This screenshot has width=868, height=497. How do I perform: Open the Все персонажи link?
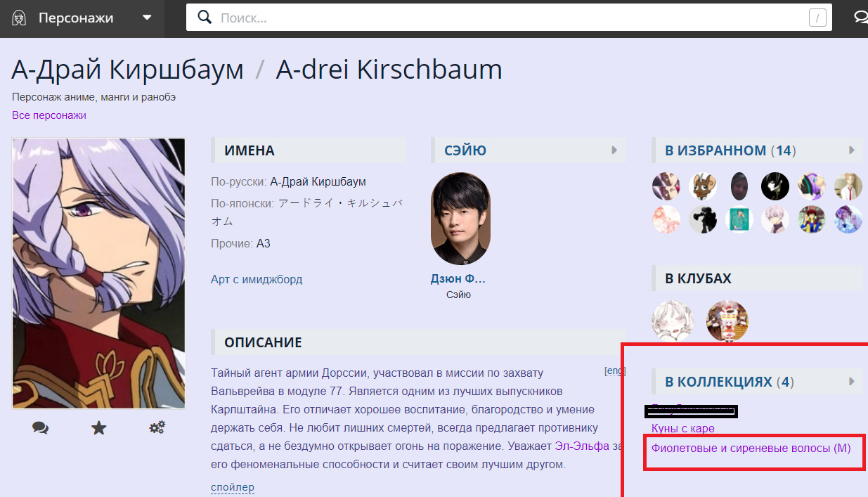point(49,115)
